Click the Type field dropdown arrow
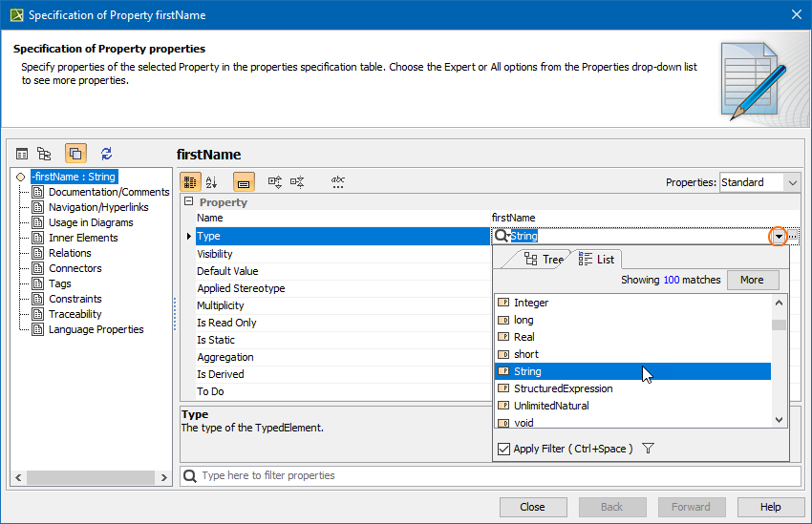 [780, 236]
